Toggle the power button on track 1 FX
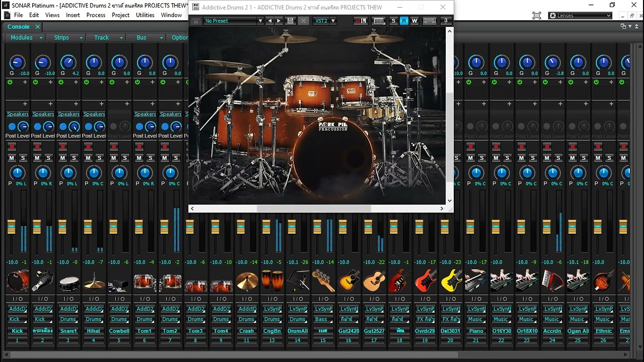Viewport: 644px width, 362px height. point(9,81)
